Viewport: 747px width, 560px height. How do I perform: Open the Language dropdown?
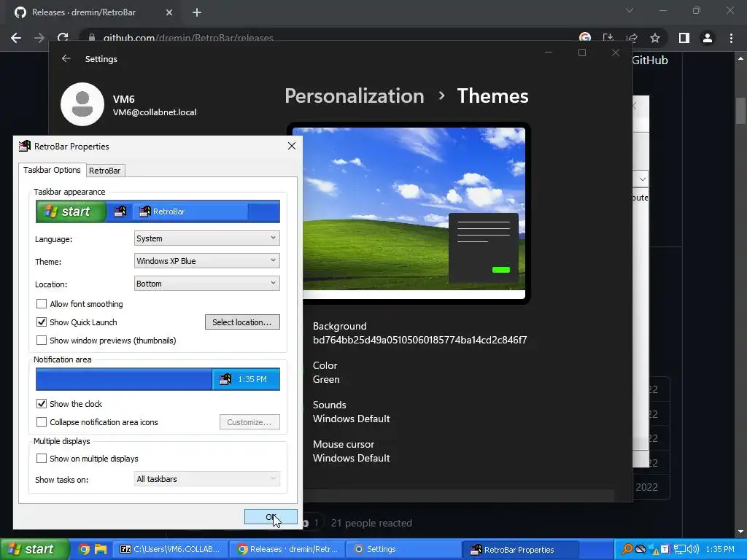206,238
